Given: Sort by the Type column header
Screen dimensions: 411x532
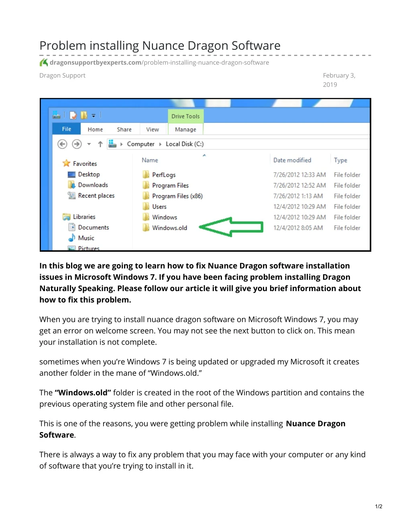Looking at the screenshot, I should [340, 160].
